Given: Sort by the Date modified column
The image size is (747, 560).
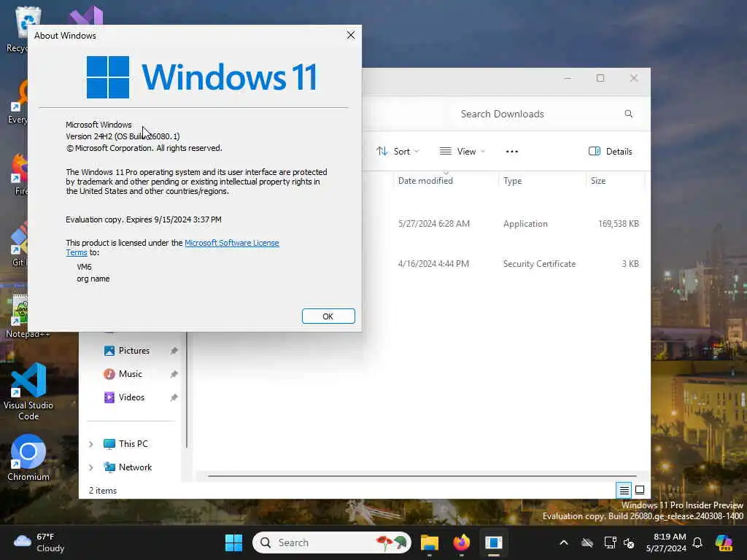Looking at the screenshot, I should (425, 181).
